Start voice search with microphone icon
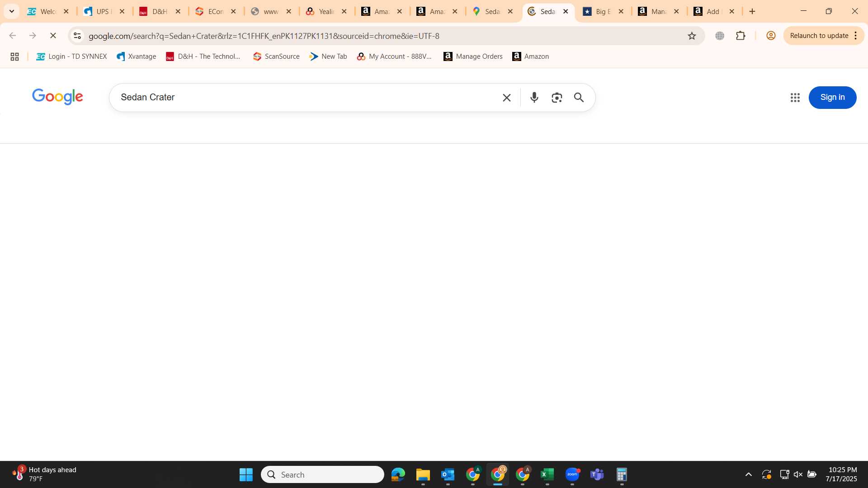Screen dimensions: 868x488 tap(534, 98)
